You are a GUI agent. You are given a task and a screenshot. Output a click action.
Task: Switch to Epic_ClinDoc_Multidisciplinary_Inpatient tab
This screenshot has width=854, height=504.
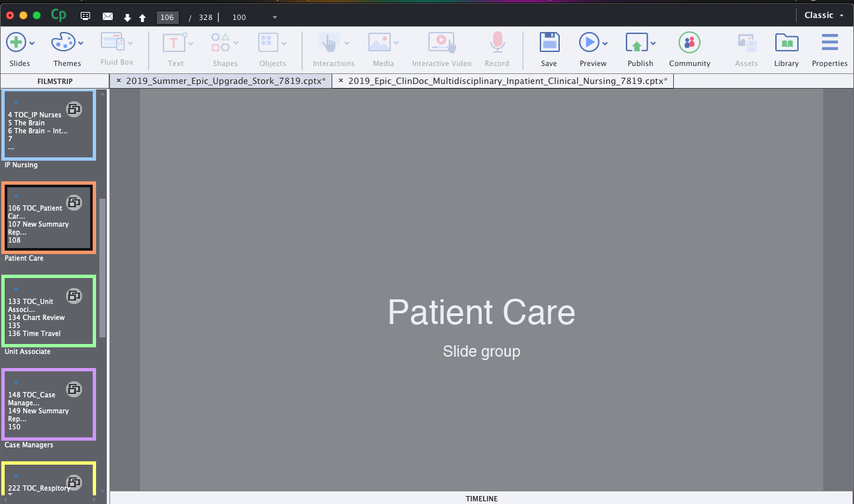point(507,81)
